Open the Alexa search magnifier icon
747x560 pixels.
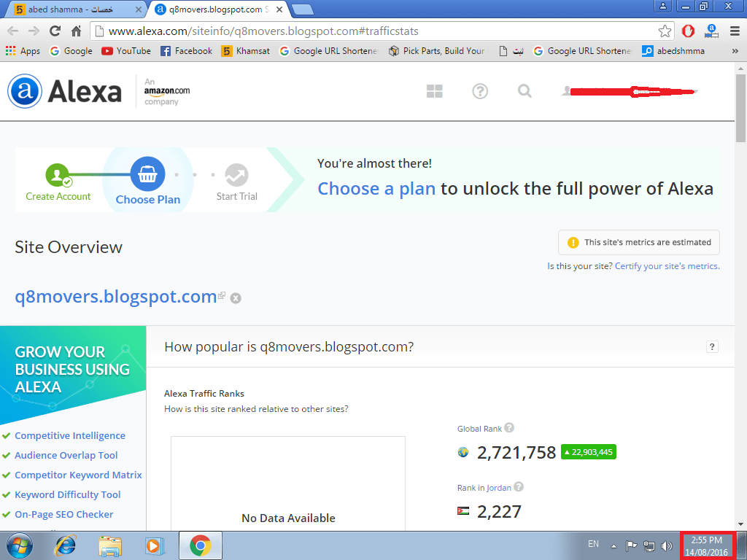click(x=525, y=90)
